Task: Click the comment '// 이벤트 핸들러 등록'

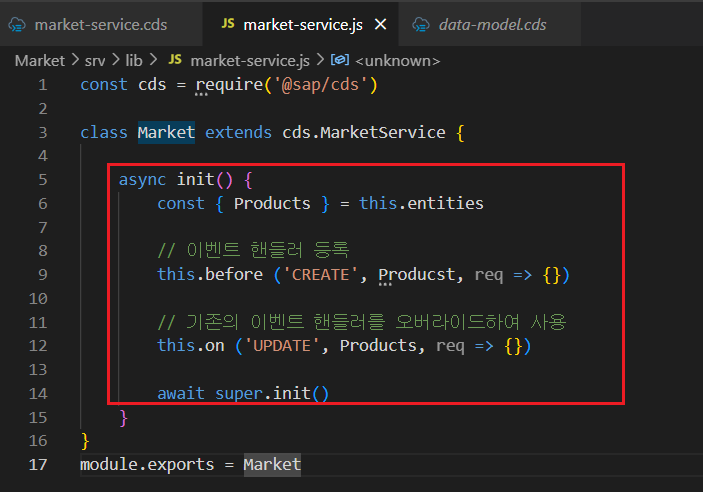Action: pyautogui.click(x=253, y=250)
